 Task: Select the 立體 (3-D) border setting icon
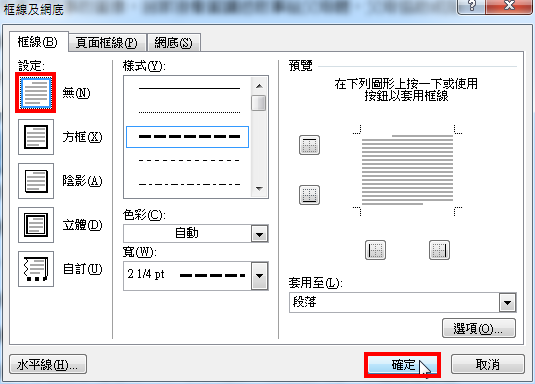pyautogui.click(x=36, y=225)
